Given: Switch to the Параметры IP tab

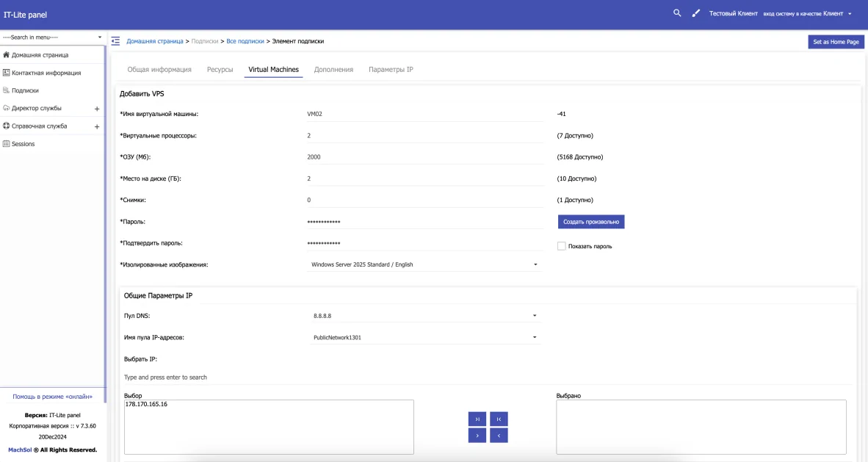Looking at the screenshot, I should pos(391,70).
